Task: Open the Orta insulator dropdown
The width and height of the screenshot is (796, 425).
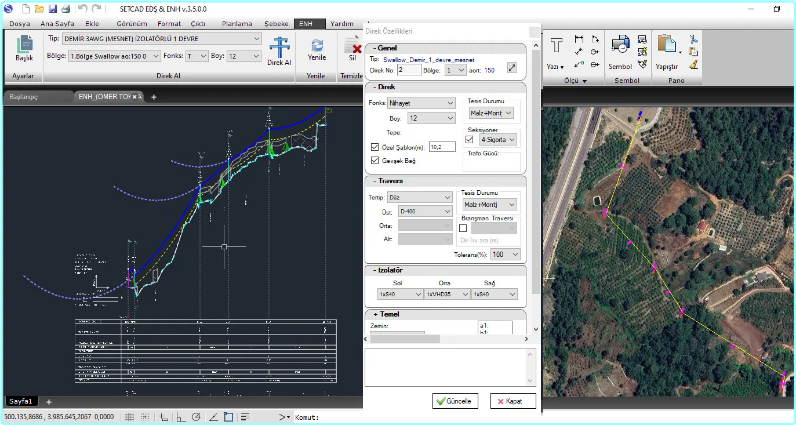Action: tap(447, 294)
